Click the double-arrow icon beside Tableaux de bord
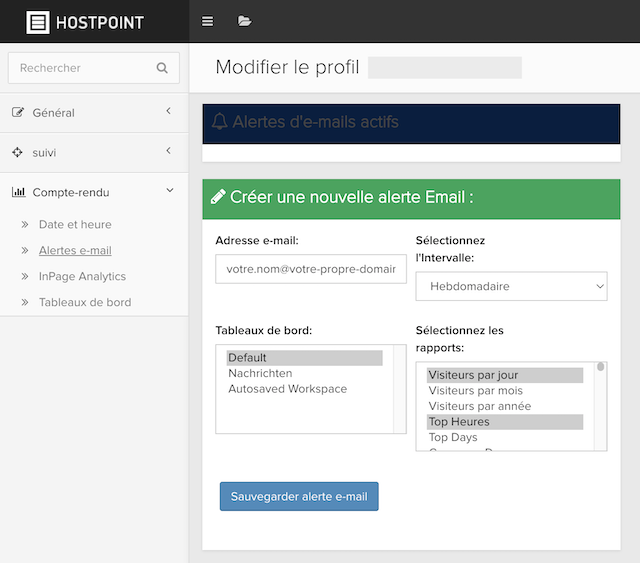The height and width of the screenshot is (563, 640). [25, 302]
